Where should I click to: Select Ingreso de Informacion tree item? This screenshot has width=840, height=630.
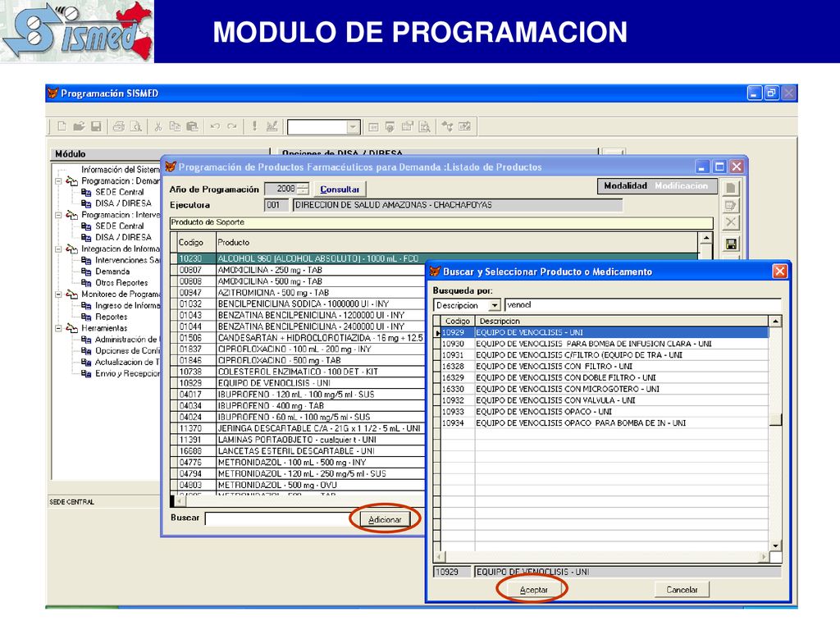127,305
